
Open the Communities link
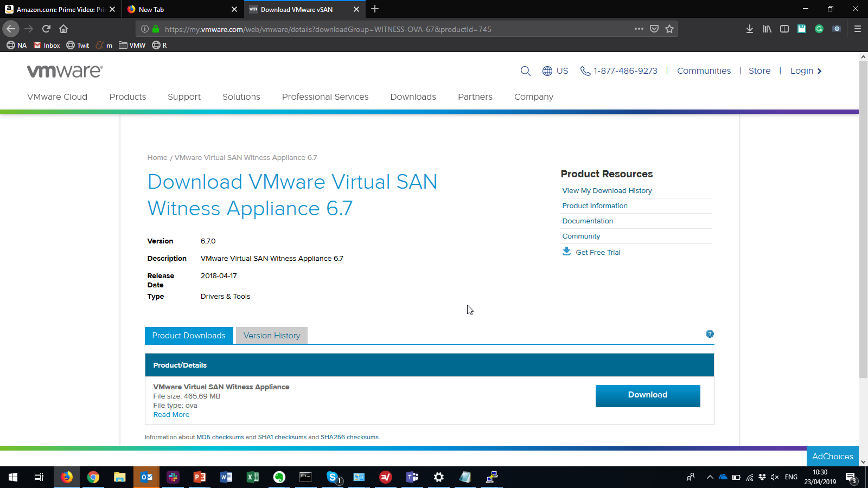(x=704, y=71)
